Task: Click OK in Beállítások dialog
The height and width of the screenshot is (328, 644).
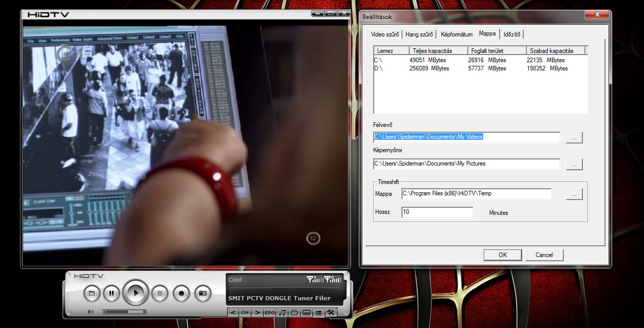Action: pyautogui.click(x=503, y=254)
